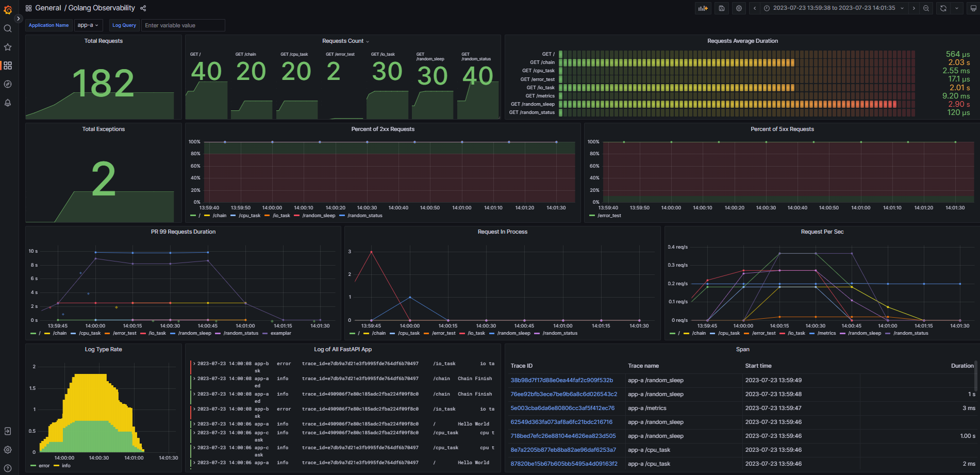Shift the time range backward

pyautogui.click(x=755, y=8)
